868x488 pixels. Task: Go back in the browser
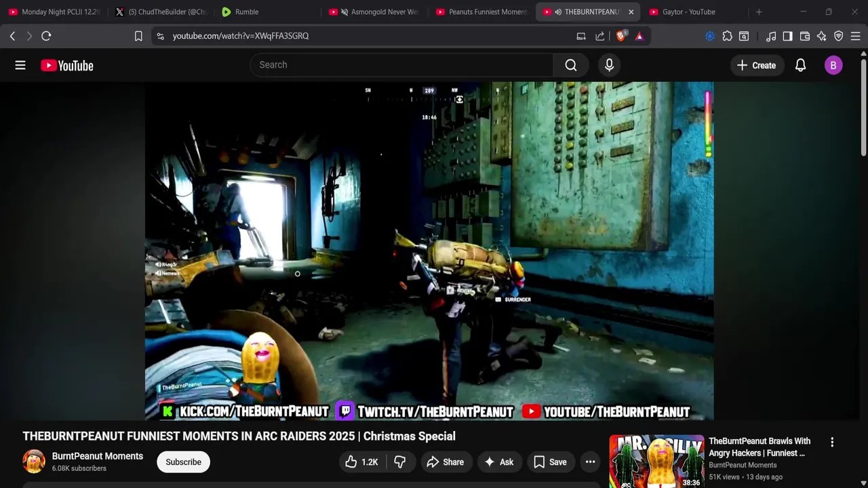12,36
